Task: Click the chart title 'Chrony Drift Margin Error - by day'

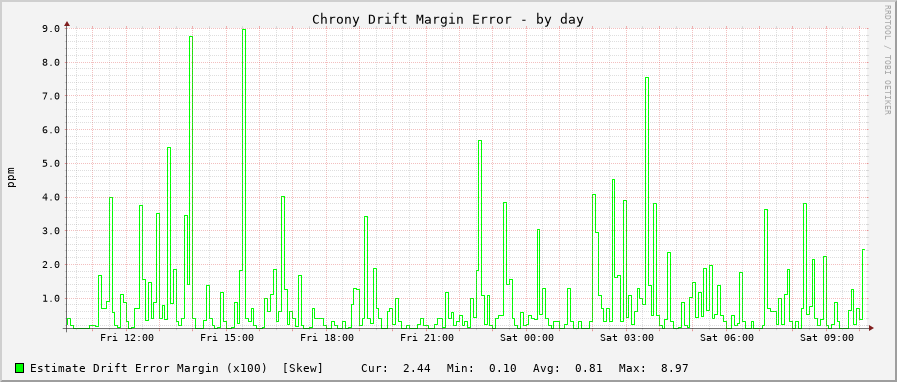Action: pyautogui.click(x=448, y=19)
